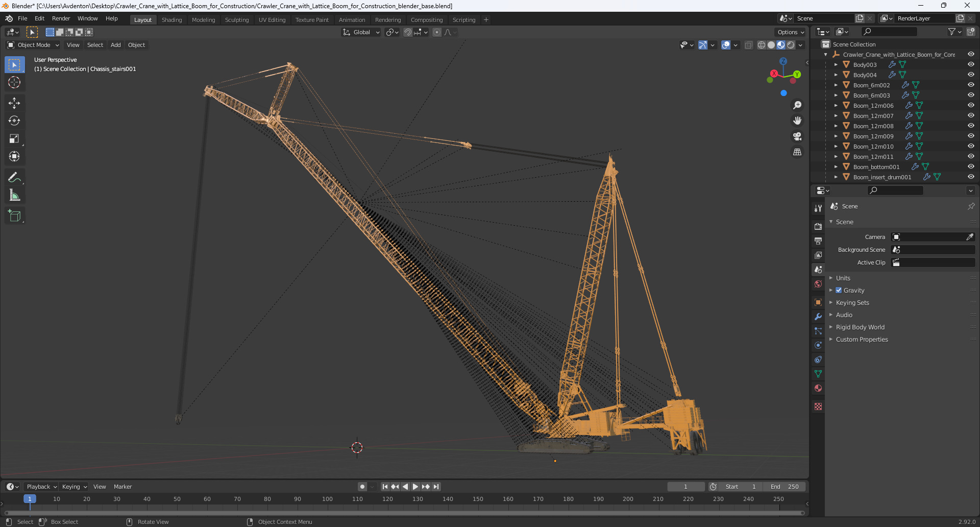Open the Material properties tab
980x527 pixels.
(818, 388)
